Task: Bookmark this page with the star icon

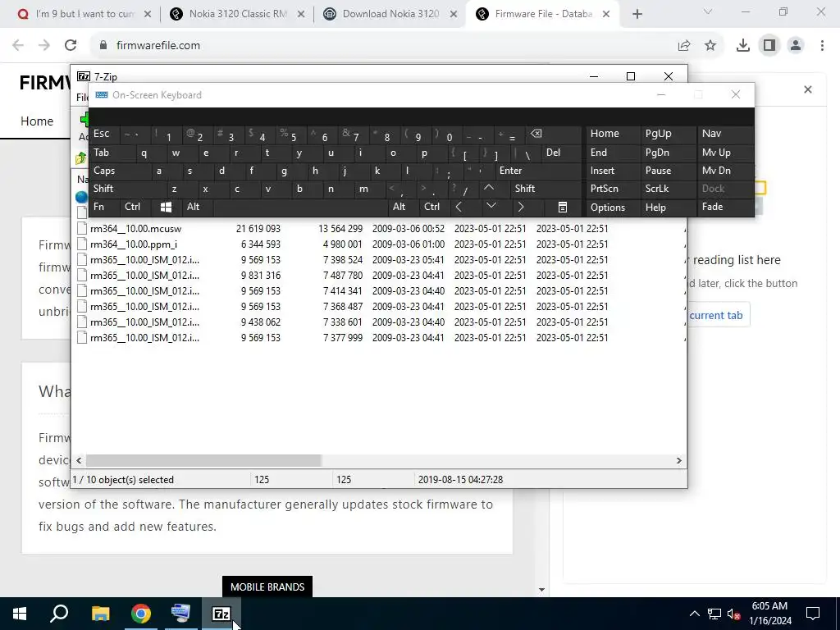Action: (x=710, y=46)
